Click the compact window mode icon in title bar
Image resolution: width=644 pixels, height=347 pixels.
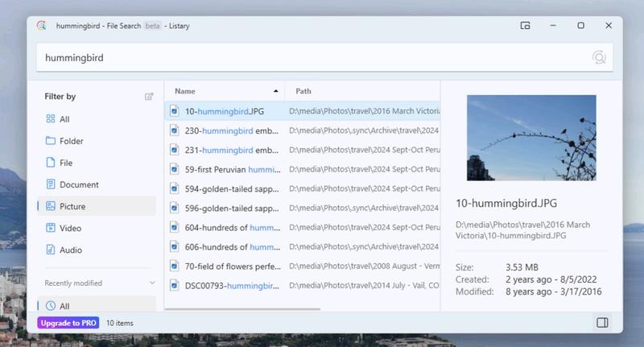525,26
